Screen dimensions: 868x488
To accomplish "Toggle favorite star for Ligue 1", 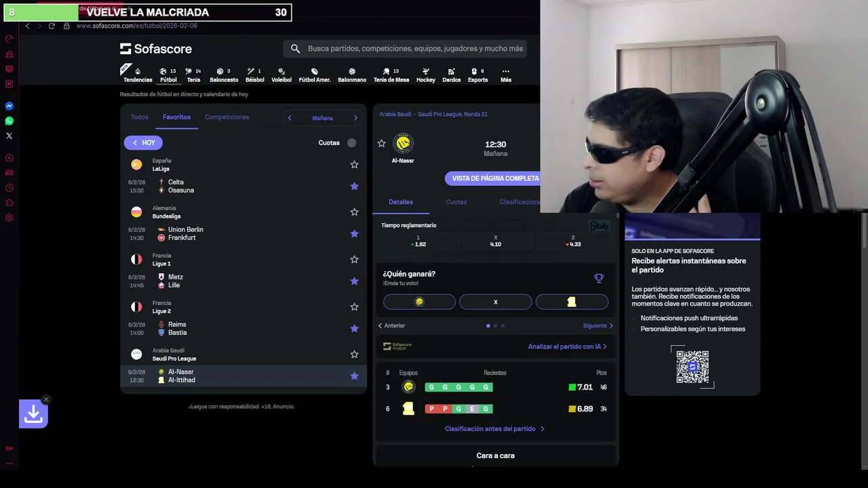I will 354,260.
